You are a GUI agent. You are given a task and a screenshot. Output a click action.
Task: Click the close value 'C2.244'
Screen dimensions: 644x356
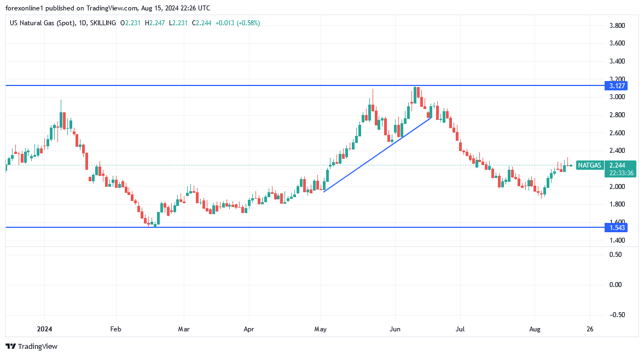coord(202,23)
